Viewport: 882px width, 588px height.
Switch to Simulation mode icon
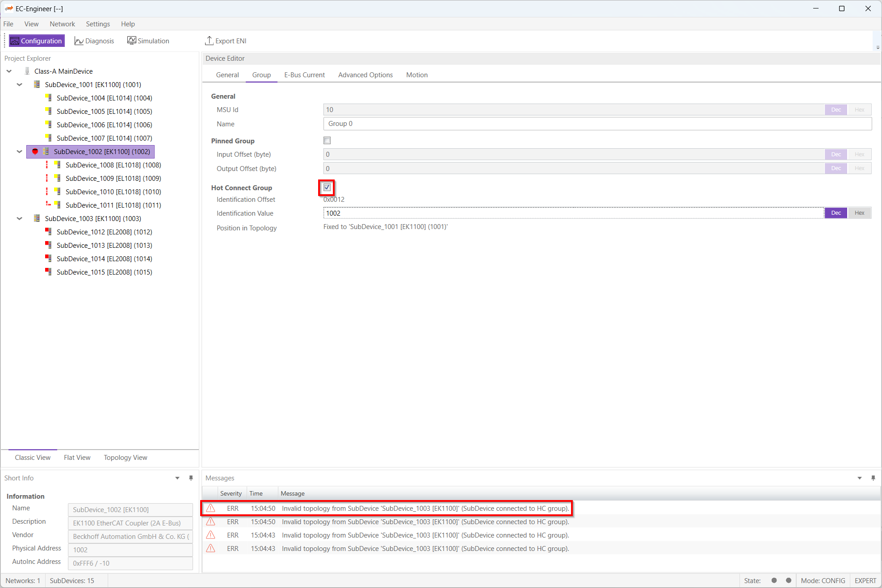[x=131, y=41]
